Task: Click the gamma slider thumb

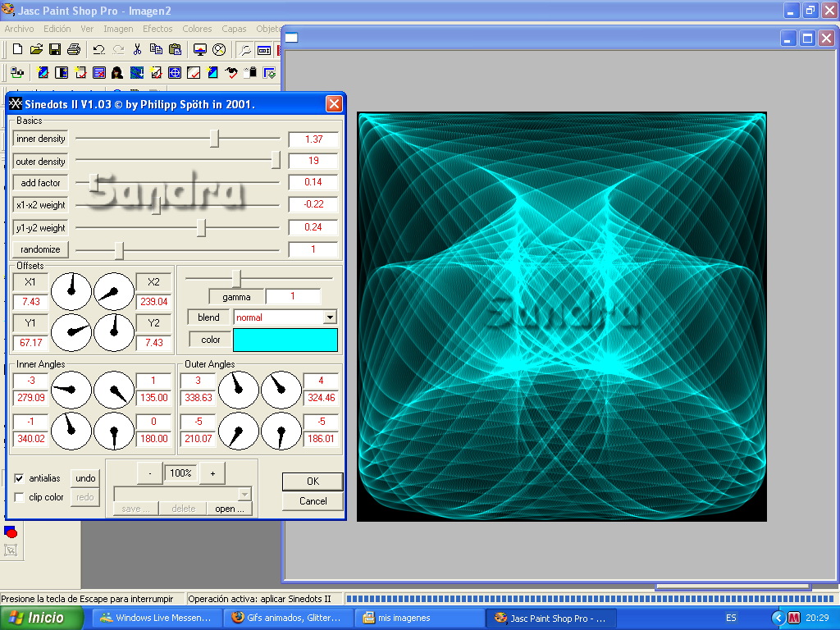Action: (x=236, y=279)
